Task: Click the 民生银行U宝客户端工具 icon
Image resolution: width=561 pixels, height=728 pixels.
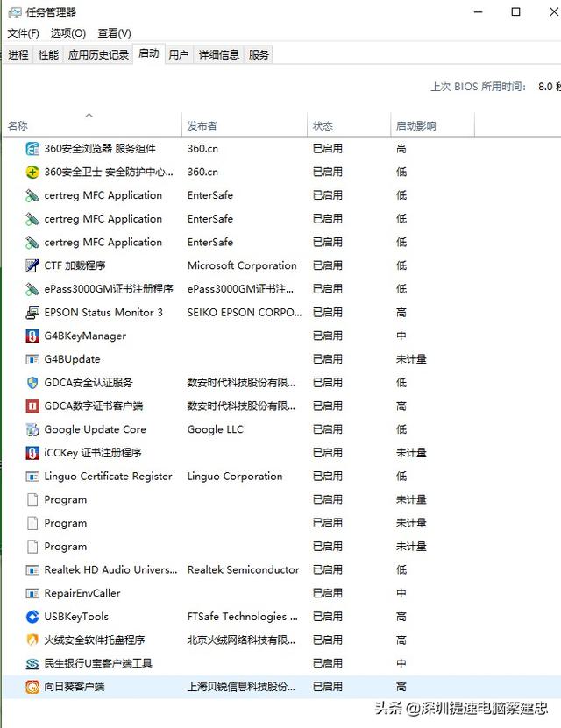Action: pos(32,663)
